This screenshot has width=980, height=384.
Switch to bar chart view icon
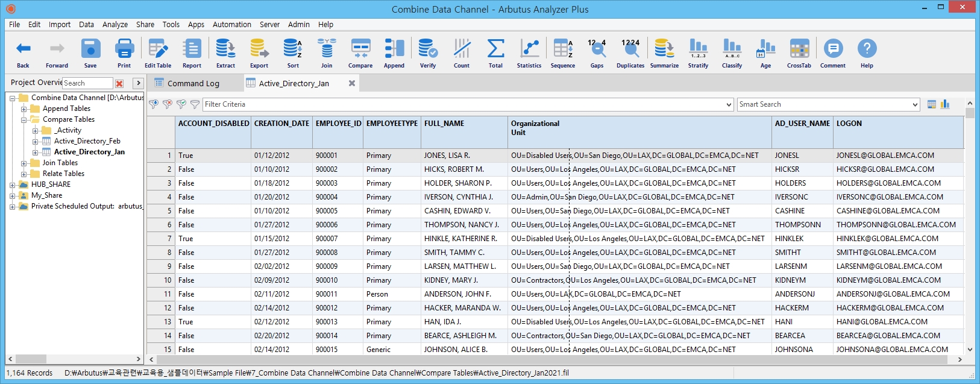[945, 104]
